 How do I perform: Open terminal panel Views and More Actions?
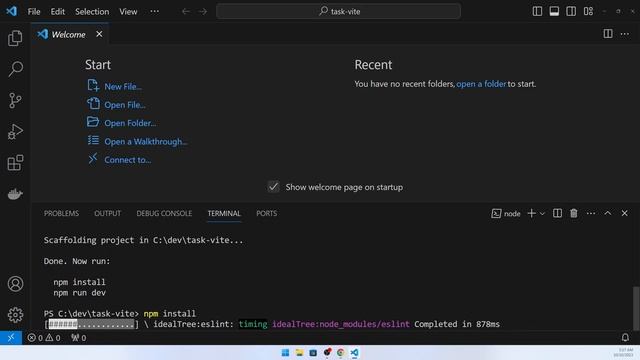(591, 213)
